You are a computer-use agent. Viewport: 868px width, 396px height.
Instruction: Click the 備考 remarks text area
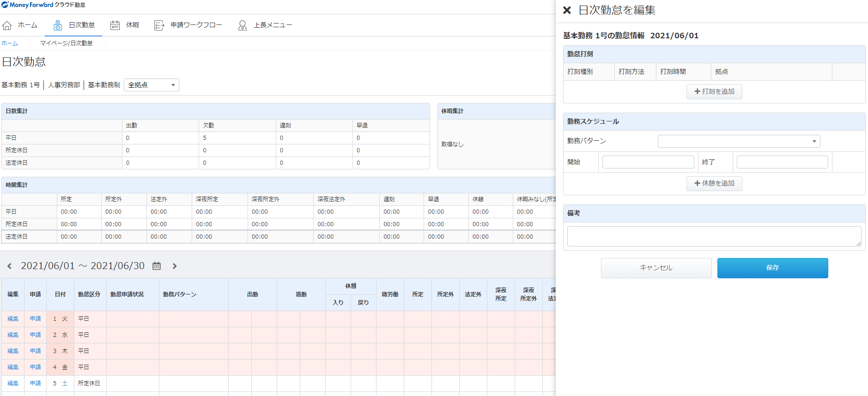click(x=714, y=236)
